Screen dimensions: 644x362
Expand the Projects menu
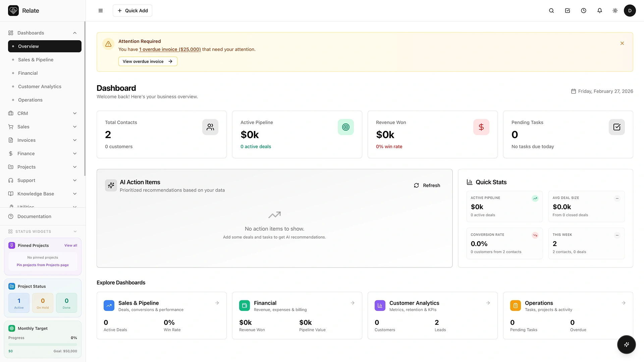pos(75,167)
